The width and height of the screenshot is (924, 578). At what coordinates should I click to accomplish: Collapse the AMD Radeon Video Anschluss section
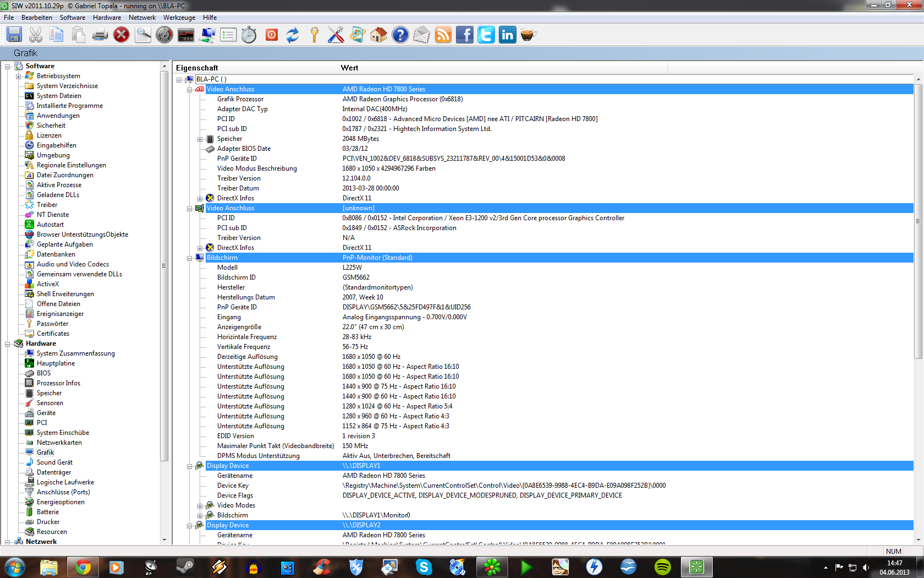(189, 90)
